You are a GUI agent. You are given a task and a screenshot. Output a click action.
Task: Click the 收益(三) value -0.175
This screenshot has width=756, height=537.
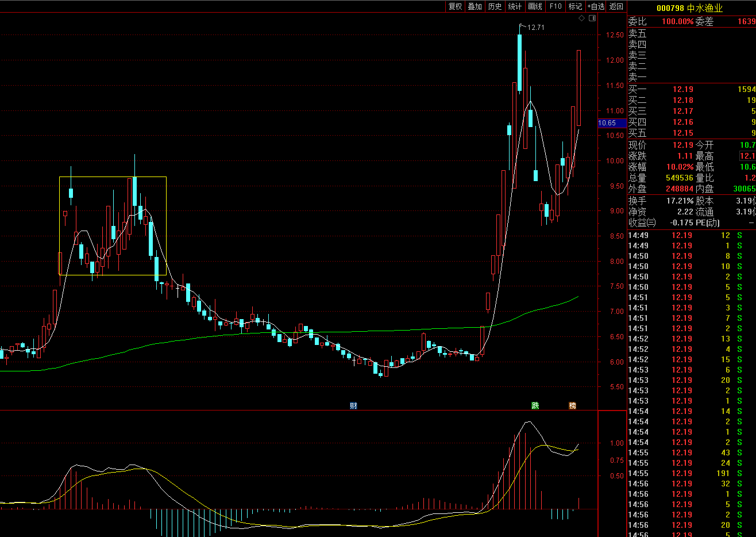pos(681,223)
